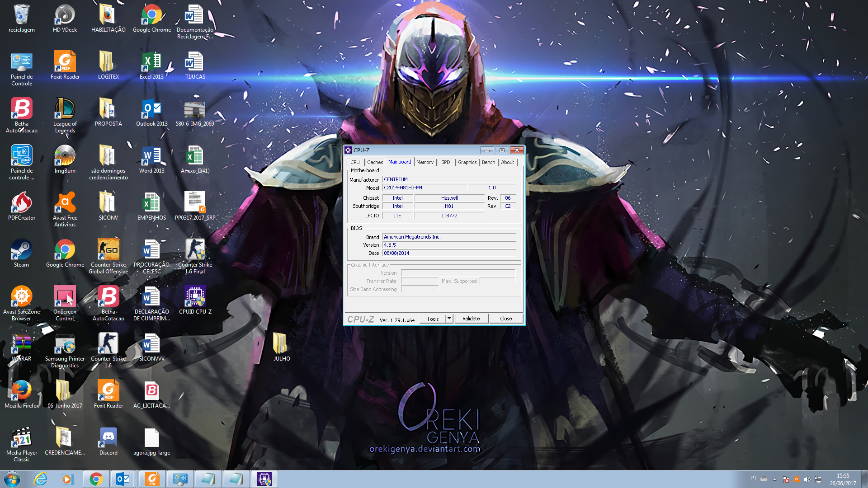868x488 pixels.
Task: Expand the Tools dropdown arrow
Action: [x=449, y=319]
